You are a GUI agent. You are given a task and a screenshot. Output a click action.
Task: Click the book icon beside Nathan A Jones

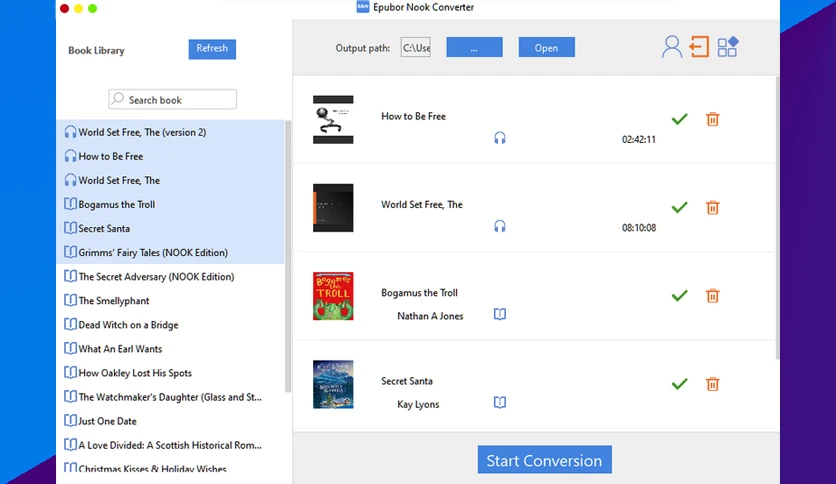pyautogui.click(x=500, y=314)
